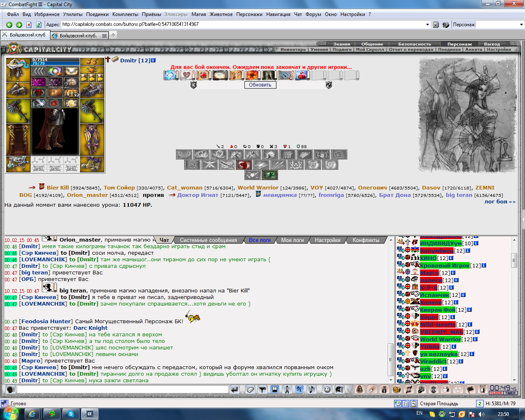The height and width of the screenshot is (420, 525).
Task: Toggle the TIMER mode button
Action: click(x=510, y=393)
